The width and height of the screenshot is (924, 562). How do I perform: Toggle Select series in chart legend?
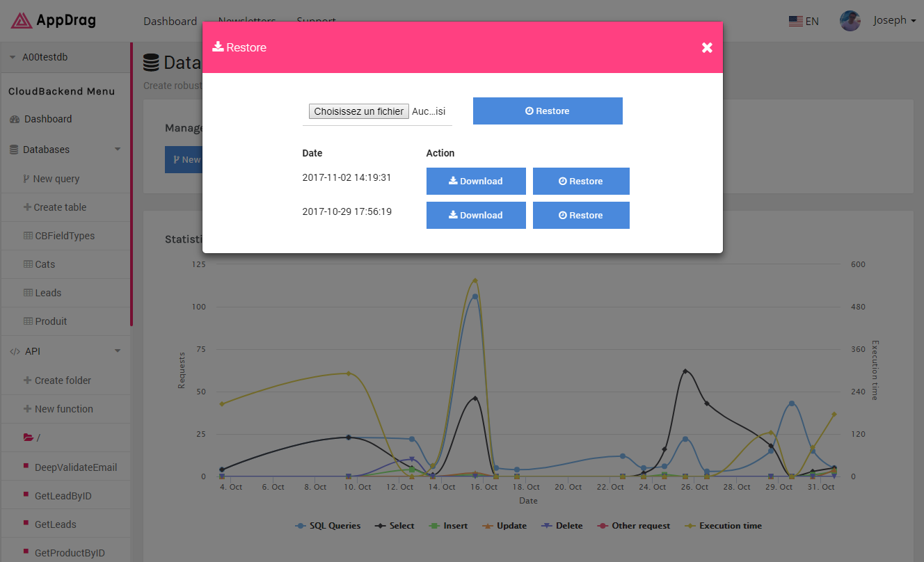395,526
